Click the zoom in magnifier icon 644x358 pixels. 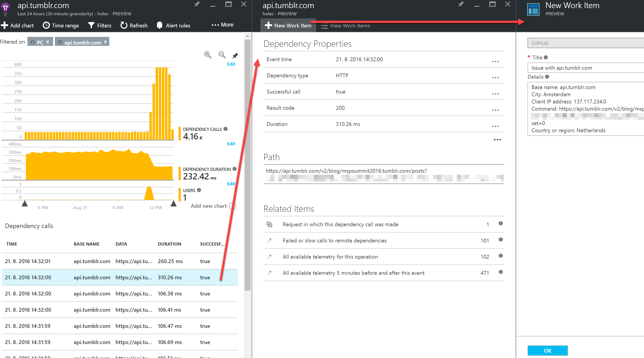coord(208,55)
